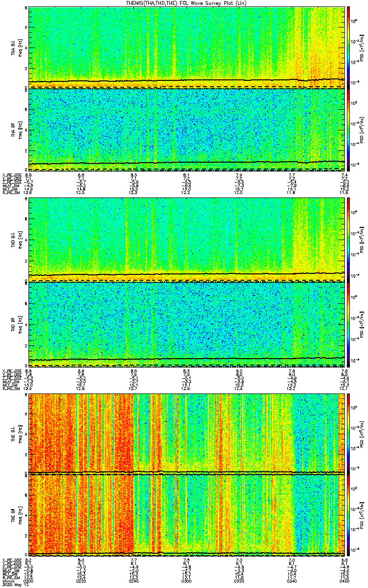This screenshot has height=588, width=368.
Task: Select the THE B-parallel spectrogram panel
Action: click(x=186, y=515)
